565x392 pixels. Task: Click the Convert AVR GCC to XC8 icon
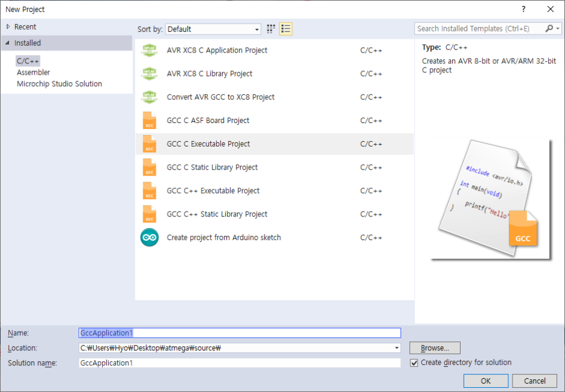[150, 97]
